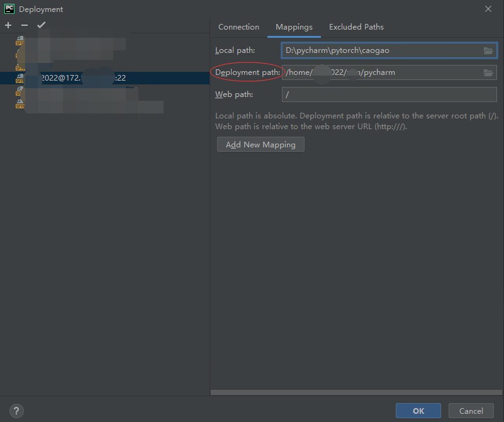Close the Deployment dialog window
Viewport: 504px width, 422px height.
click(488, 9)
